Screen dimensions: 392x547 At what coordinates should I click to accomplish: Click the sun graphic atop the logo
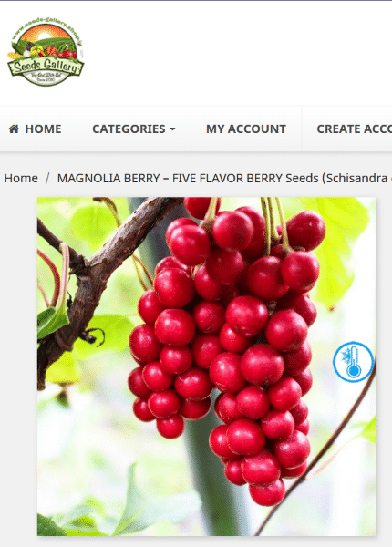[45, 34]
